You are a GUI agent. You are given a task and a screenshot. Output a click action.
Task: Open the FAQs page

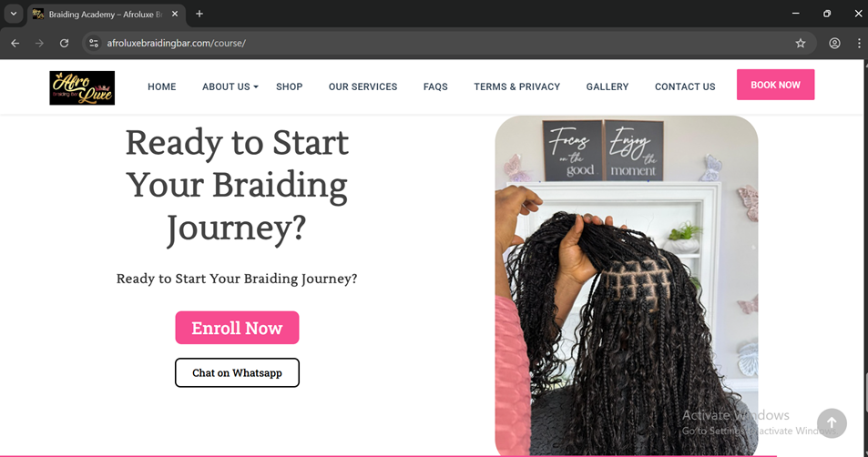pyautogui.click(x=435, y=86)
